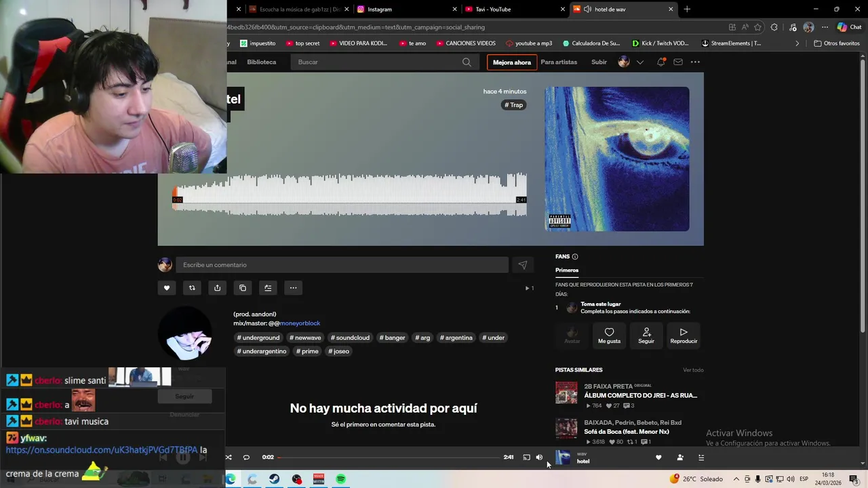Open the Biblioteca menu item

click(262, 62)
